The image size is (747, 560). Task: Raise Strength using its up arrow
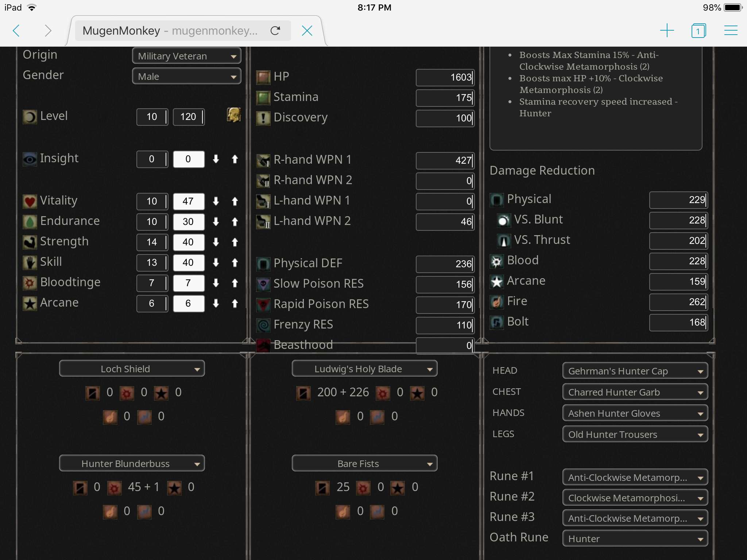(x=235, y=242)
